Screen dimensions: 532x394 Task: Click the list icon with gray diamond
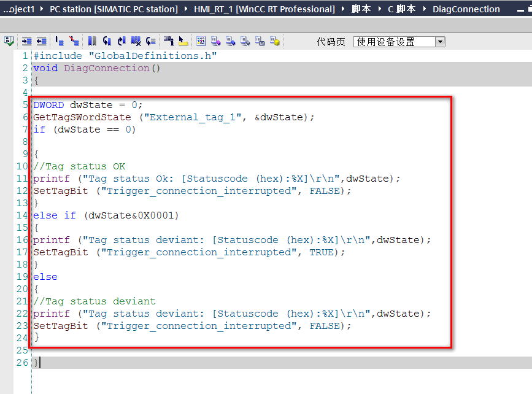[x=245, y=41]
